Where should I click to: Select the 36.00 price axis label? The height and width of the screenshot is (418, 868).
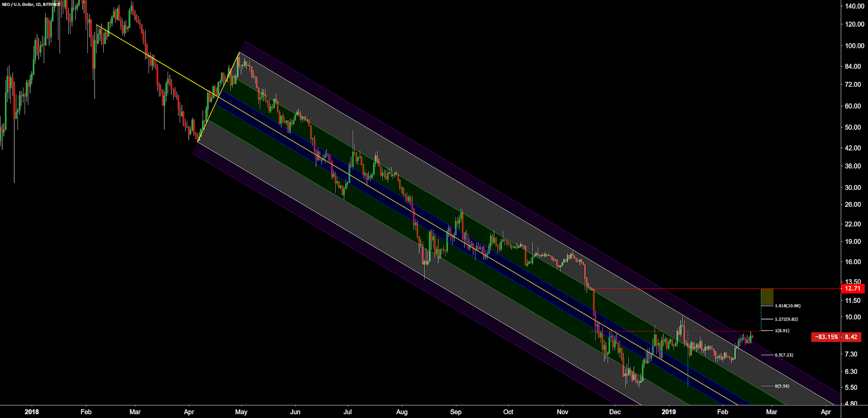(x=854, y=166)
